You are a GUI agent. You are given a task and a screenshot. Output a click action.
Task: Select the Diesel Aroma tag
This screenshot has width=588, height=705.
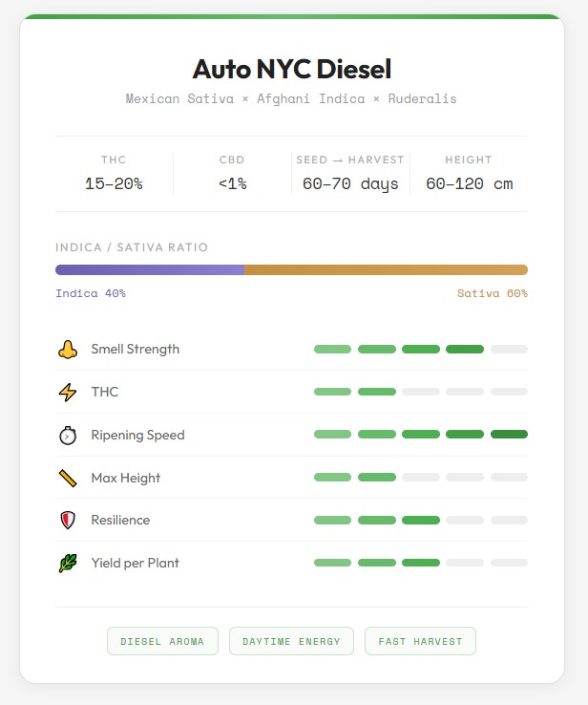[x=162, y=641]
